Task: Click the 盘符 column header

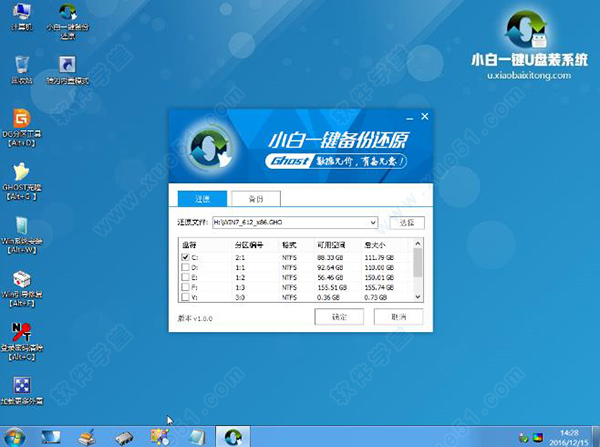Action: tap(189, 245)
